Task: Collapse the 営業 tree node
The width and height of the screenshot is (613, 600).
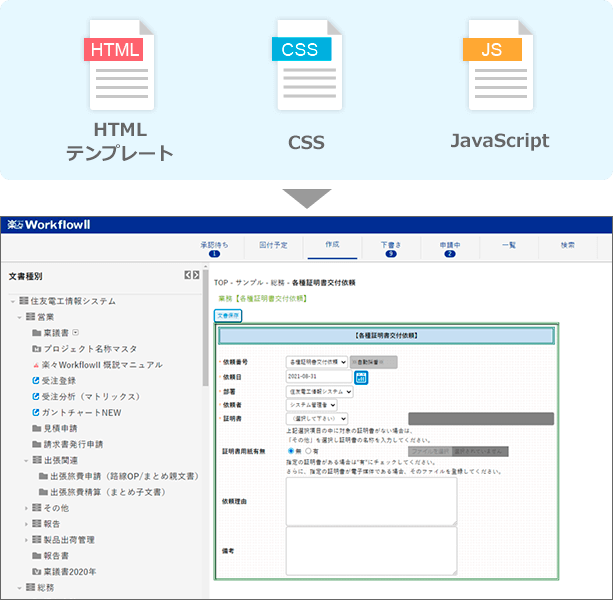Action: click(19, 317)
